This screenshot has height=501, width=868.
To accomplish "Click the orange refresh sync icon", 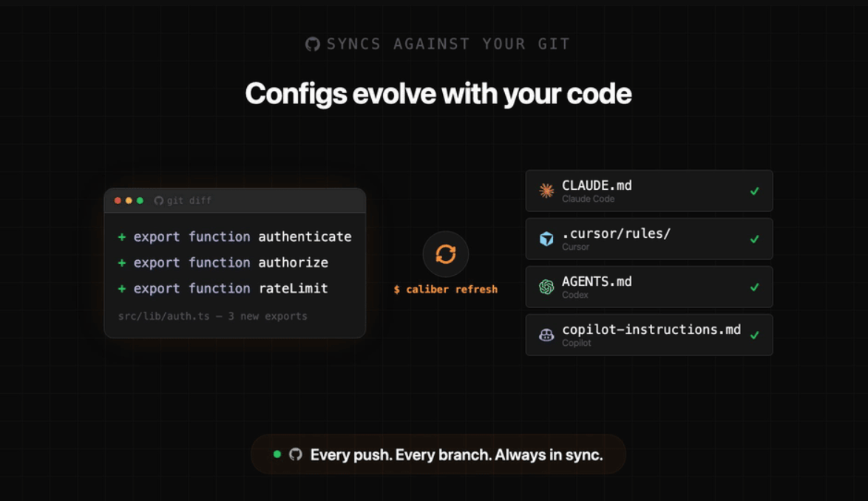I will tap(446, 254).
